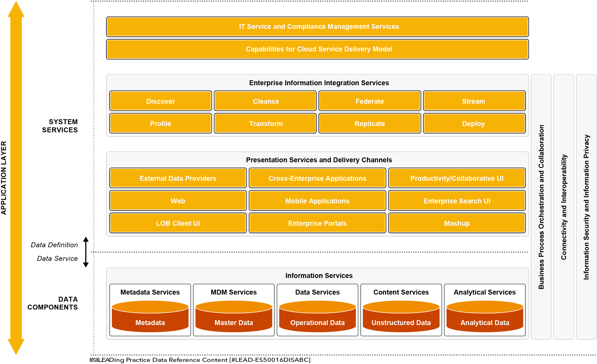This screenshot has height=364, width=597.
Task: Select the Master Data cylinder icon
Action: click(x=234, y=316)
